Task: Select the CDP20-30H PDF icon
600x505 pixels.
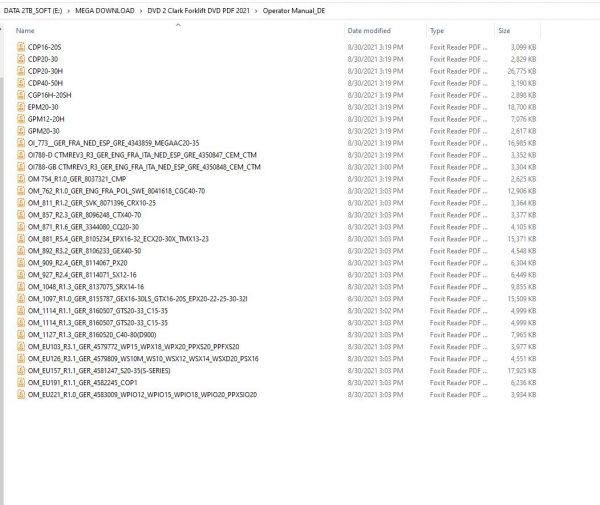Action: click(x=21, y=71)
